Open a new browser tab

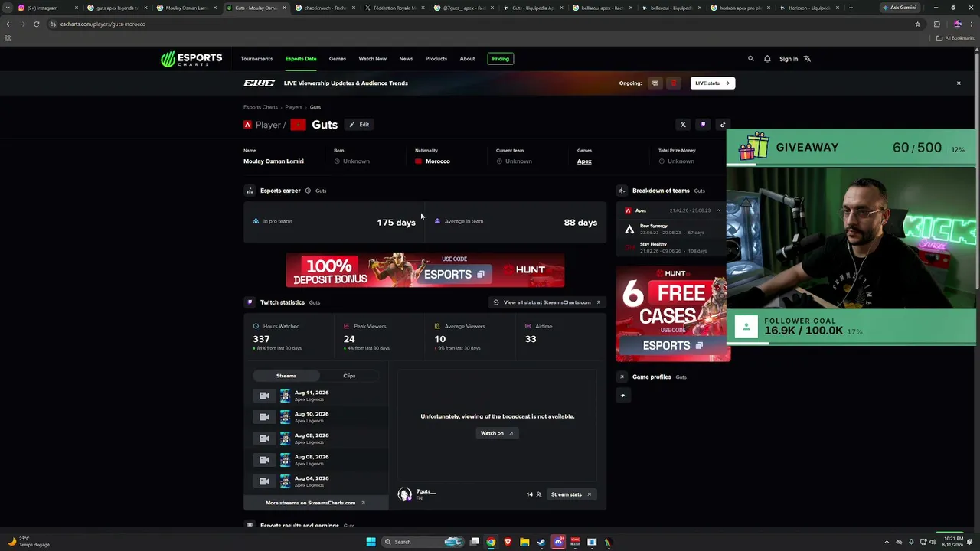click(851, 8)
